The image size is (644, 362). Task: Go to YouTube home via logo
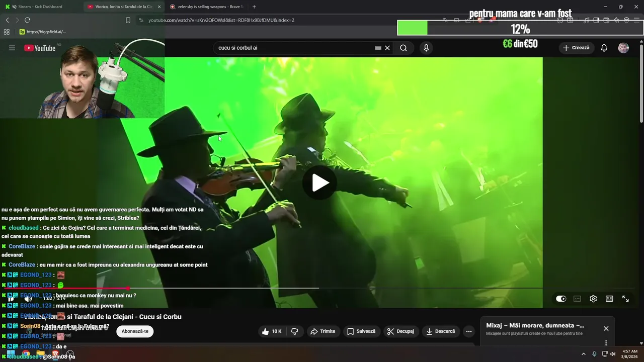tap(40, 48)
